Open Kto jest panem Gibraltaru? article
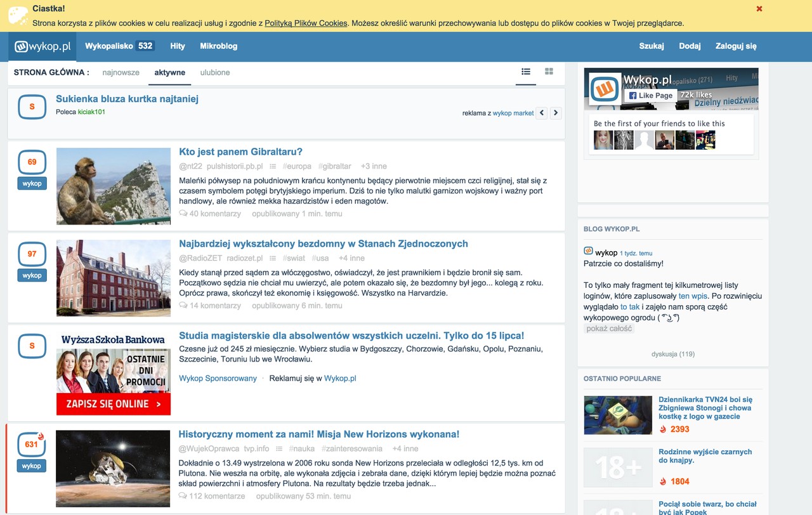This screenshot has width=812, height=515. (240, 152)
